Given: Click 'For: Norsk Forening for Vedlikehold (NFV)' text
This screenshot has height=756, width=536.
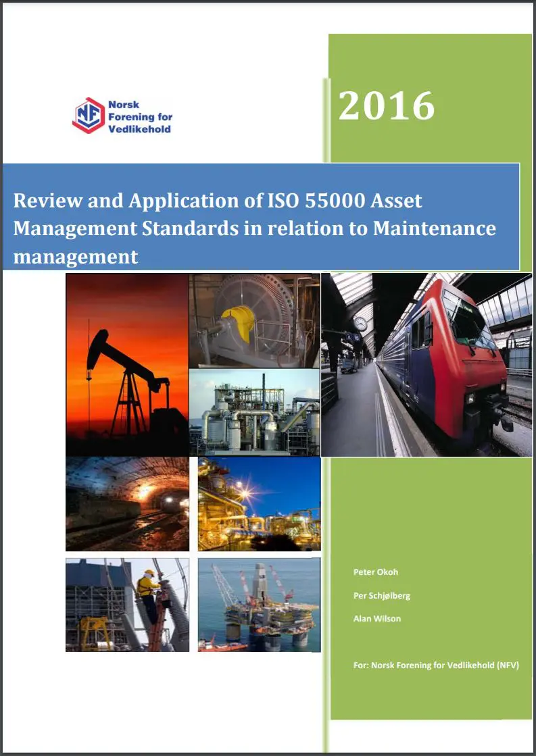Looking at the screenshot, I should tap(436, 665).
